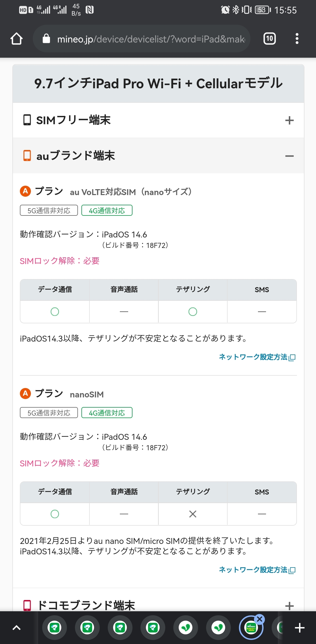Tap the mineo.jp URL address bar

(150, 39)
